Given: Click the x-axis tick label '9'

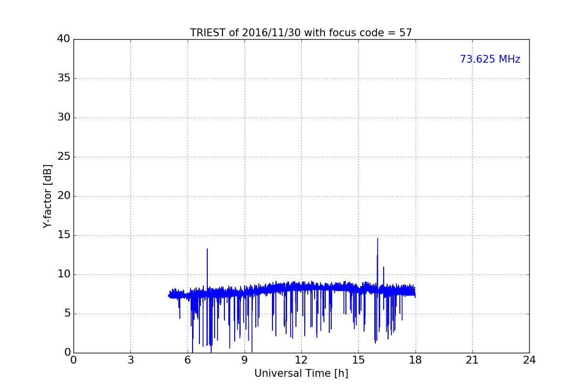Looking at the screenshot, I should click(245, 360).
